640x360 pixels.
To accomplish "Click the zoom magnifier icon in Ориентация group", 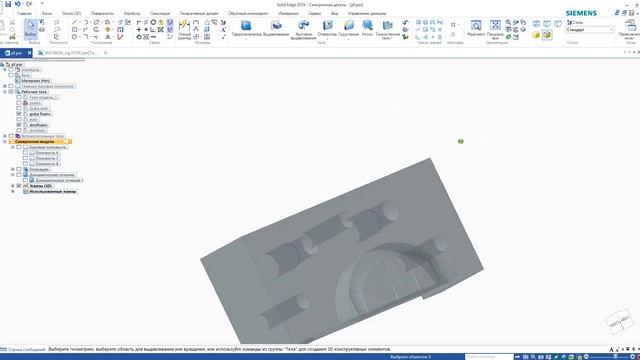I will (x=509, y=22).
